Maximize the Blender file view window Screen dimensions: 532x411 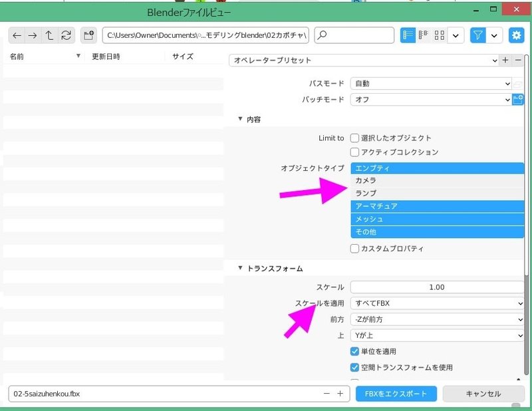(493, 9)
